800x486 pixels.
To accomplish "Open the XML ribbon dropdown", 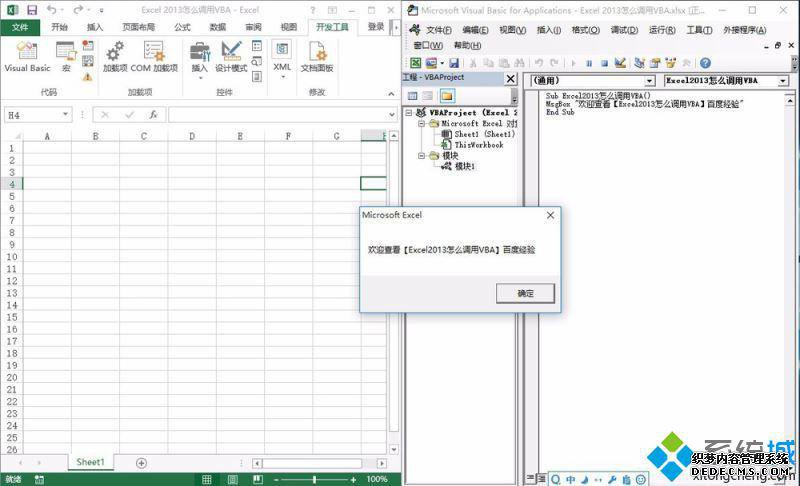I will (x=282, y=60).
